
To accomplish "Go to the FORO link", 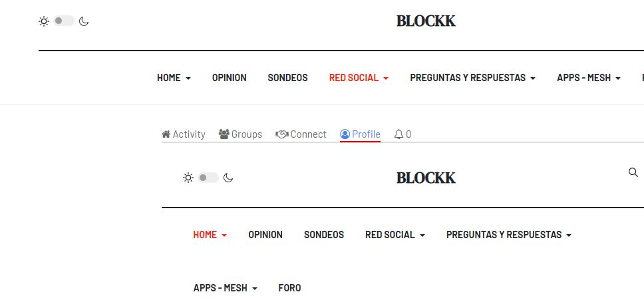I will (x=289, y=288).
